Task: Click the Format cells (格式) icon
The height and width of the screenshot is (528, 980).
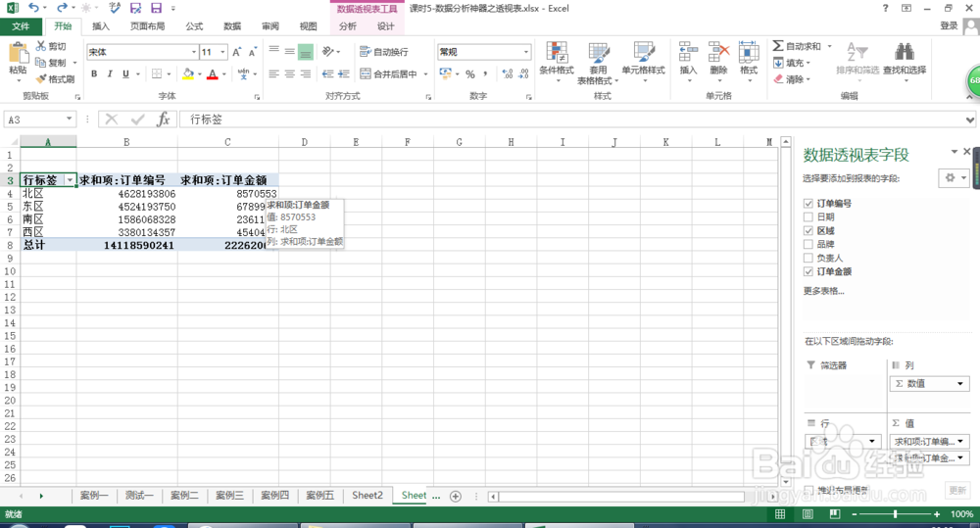Action: [749, 52]
